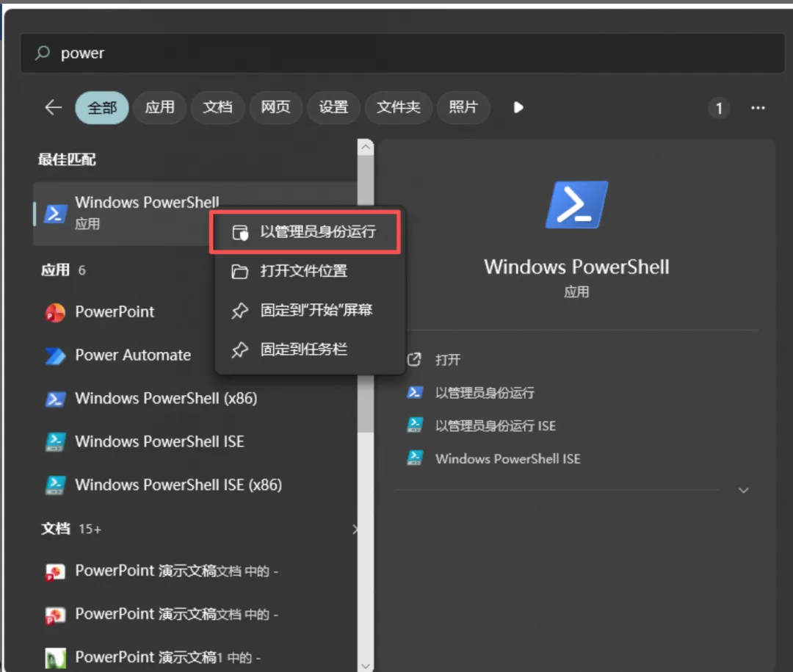Click the PowerShell icon in best match
The image size is (793, 672).
(55, 214)
